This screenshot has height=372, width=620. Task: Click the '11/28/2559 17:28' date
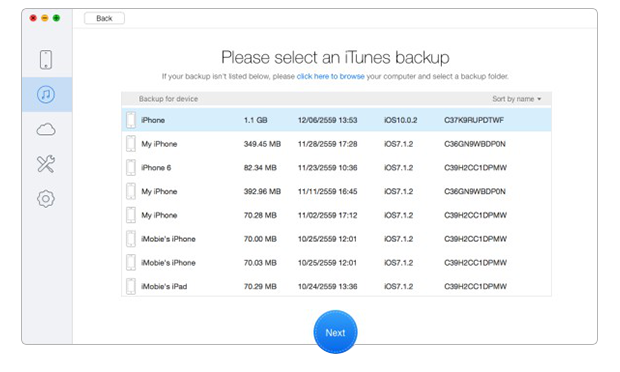pyautogui.click(x=327, y=144)
